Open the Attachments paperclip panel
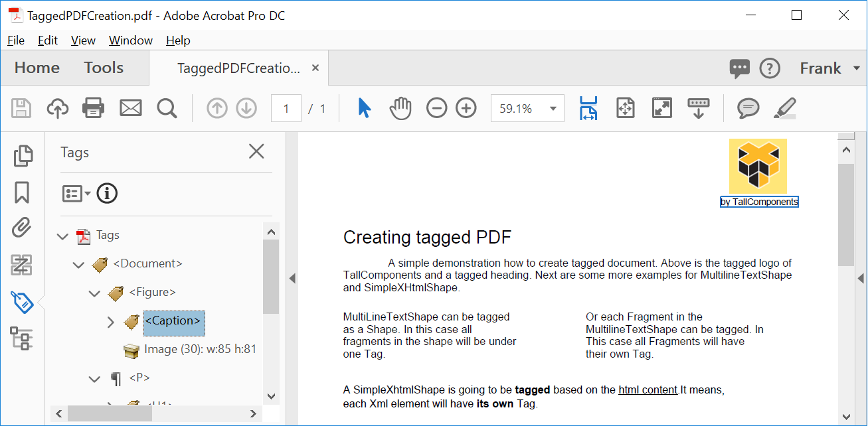 click(22, 228)
